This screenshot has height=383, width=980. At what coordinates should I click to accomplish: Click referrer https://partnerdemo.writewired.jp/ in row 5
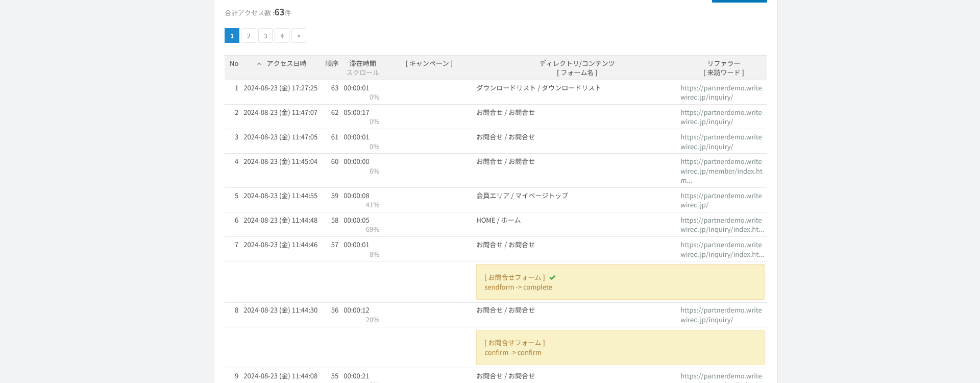coord(721,201)
